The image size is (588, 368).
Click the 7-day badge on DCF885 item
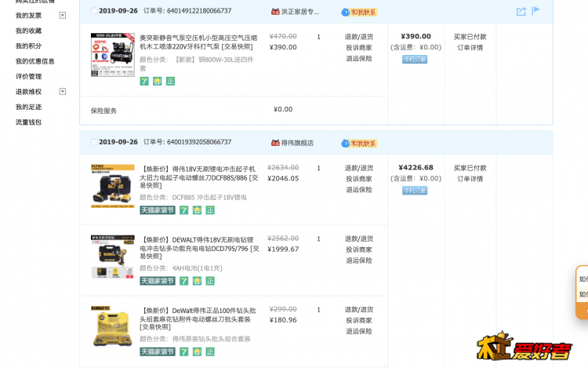pyautogui.click(x=183, y=210)
